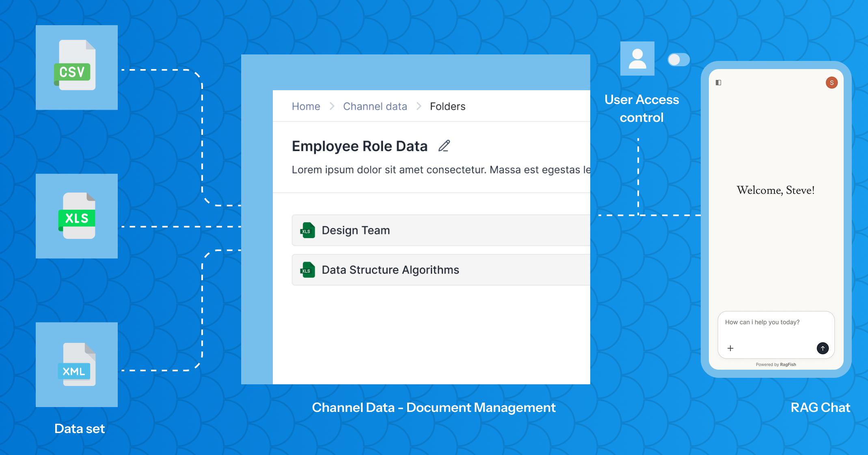Click the RAG Chat caption
This screenshot has height=455, width=868.
820,407
